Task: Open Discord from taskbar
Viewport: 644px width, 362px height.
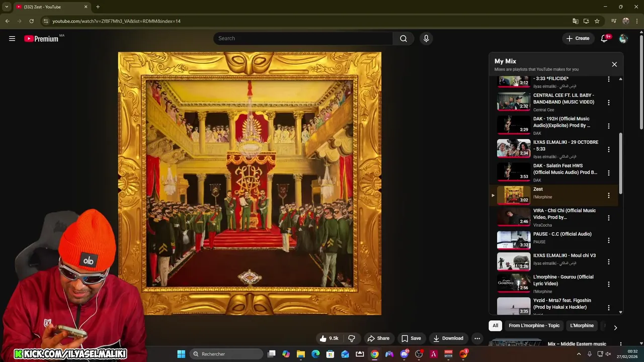Action: [404, 354]
